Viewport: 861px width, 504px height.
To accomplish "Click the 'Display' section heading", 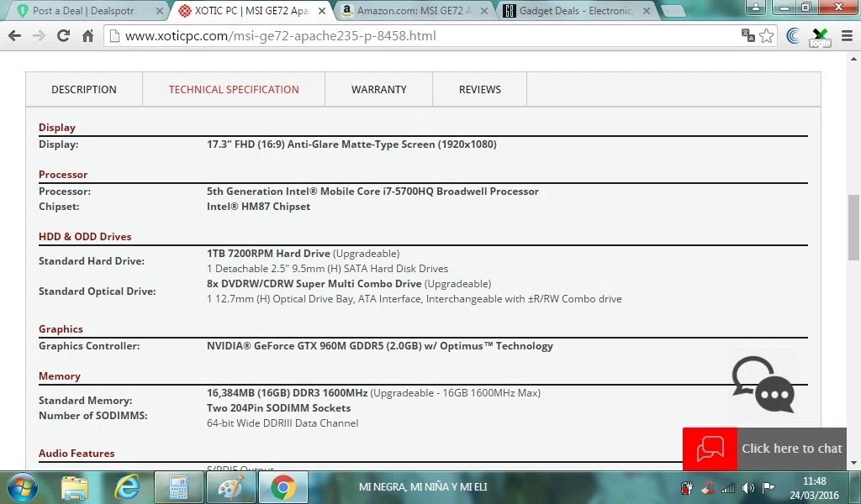I will pyautogui.click(x=57, y=127).
